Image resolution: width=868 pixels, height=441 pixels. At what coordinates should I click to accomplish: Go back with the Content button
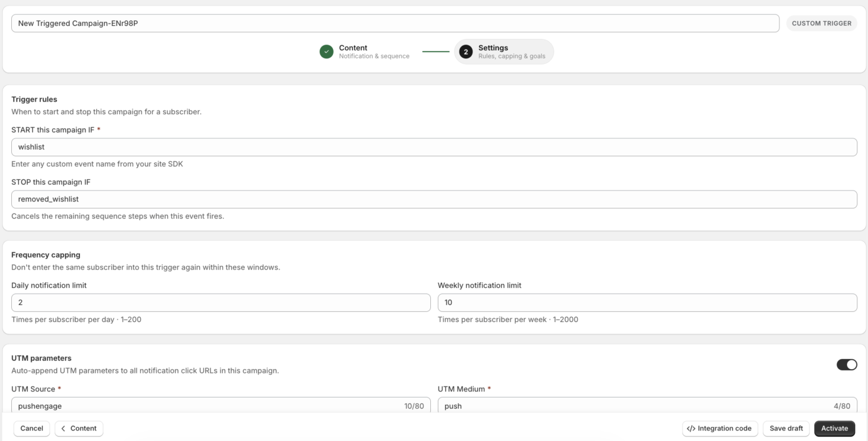point(79,429)
